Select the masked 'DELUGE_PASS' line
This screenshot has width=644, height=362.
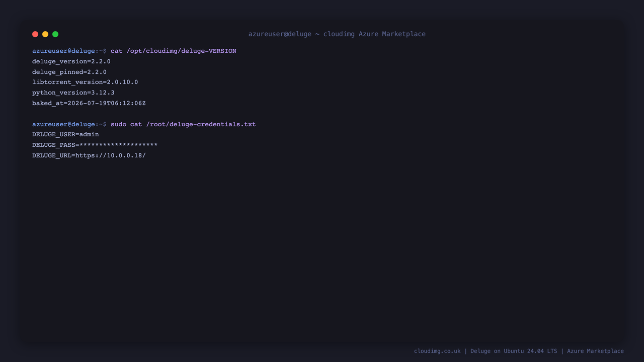pos(95,145)
